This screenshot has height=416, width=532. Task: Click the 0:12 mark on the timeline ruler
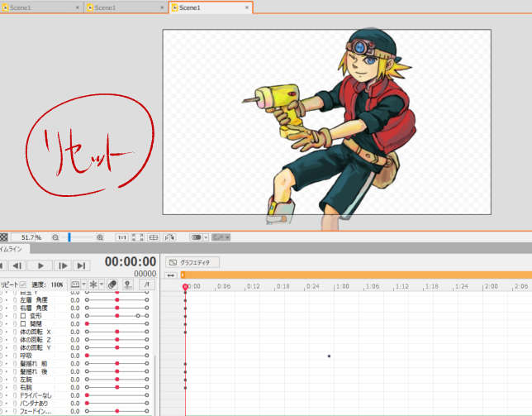click(253, 287)
